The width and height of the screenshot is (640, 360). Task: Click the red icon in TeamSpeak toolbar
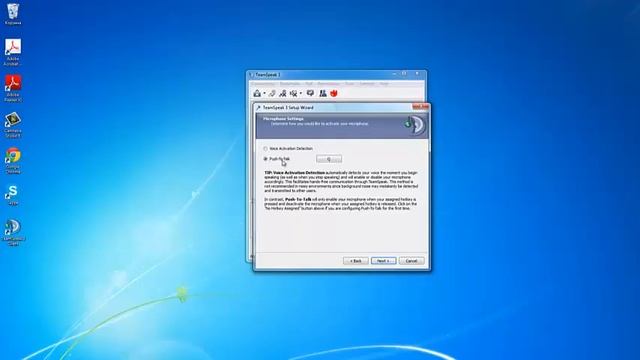pos(334,93)
